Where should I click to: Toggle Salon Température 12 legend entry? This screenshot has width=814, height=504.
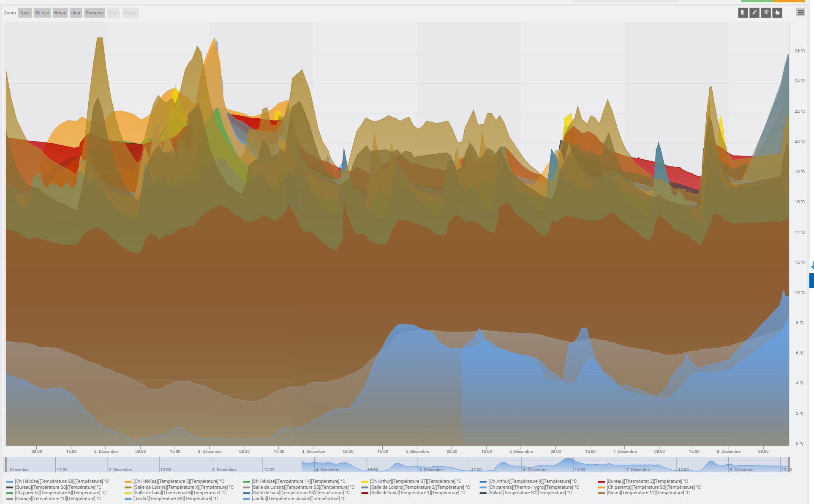click(x=648, y=493)
